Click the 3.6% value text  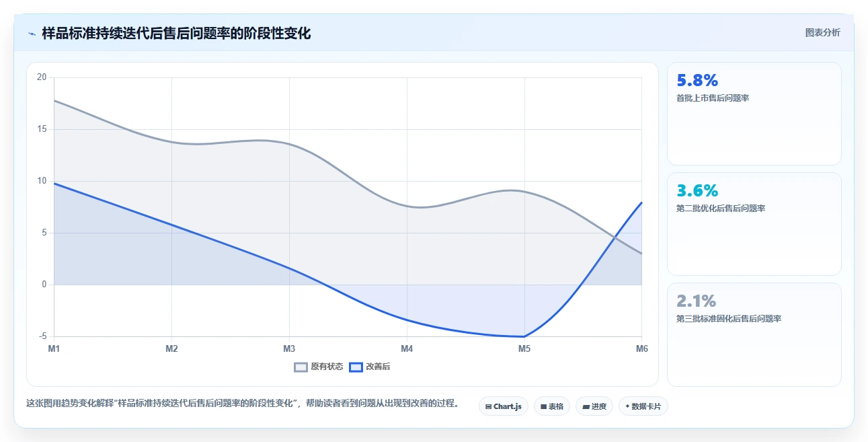pyautogui.click(x=697, y=191)
